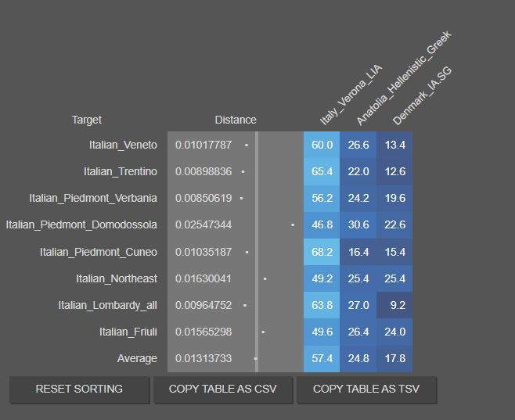
Task: Click distance value 0.00964752
Action: point(203,305)
